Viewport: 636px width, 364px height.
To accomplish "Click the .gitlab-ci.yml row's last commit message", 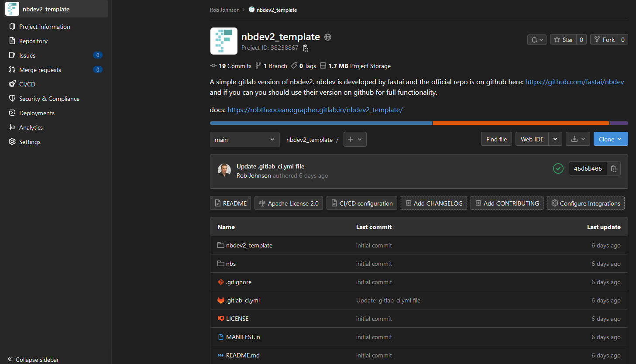I will pos(388,300).
